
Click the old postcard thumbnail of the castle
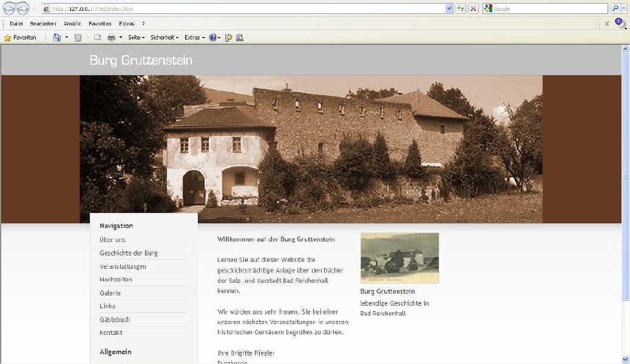(400, 258)
